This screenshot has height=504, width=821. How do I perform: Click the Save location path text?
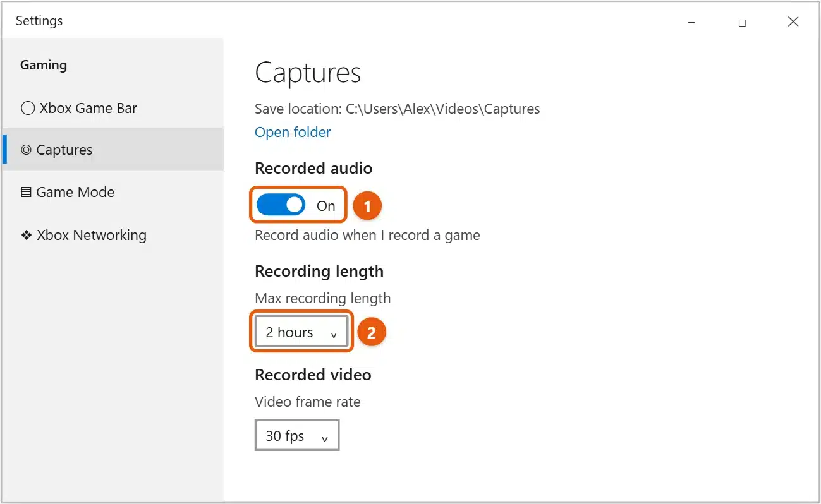pos(397,109)
